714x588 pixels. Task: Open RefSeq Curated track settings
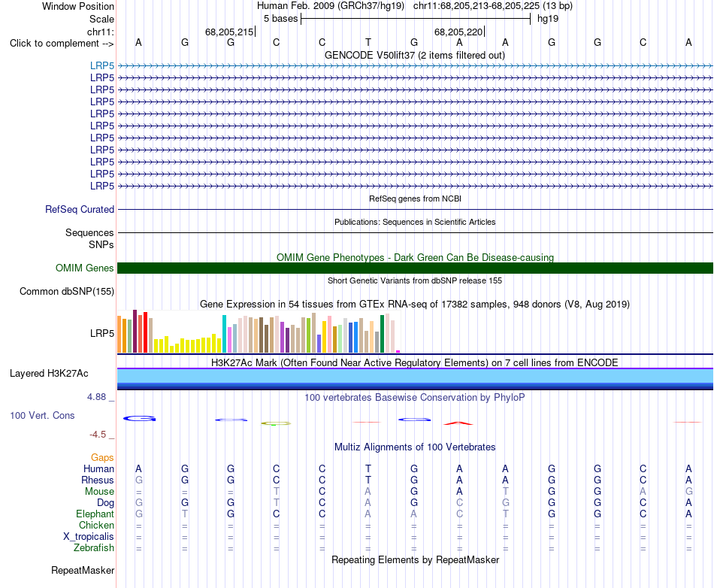pyautogui.click(x=79, y=210)
